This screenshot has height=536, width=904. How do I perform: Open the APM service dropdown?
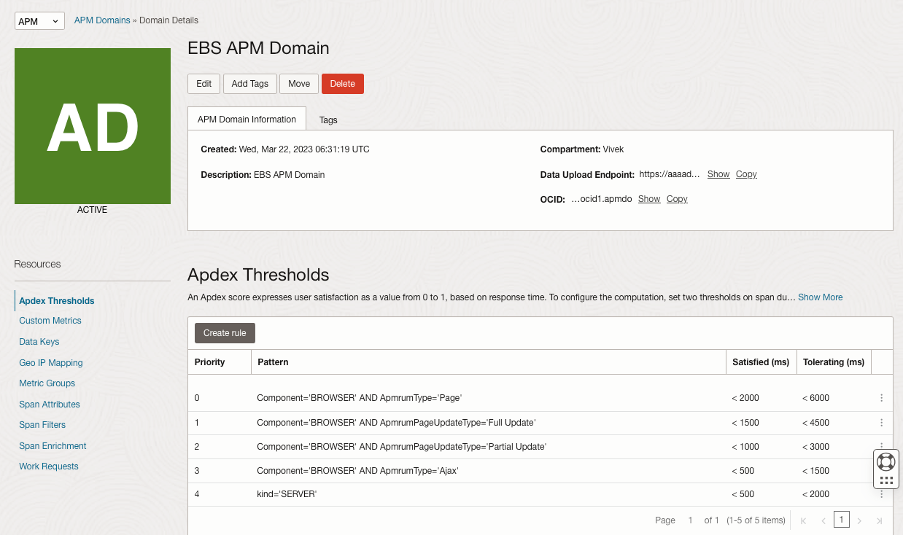39,21
